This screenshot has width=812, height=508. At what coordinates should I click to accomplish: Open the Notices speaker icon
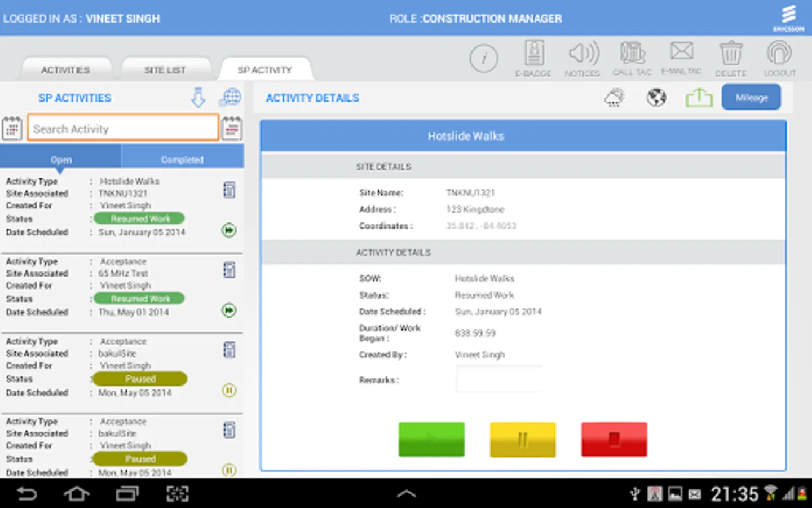[x=582, y=58]
